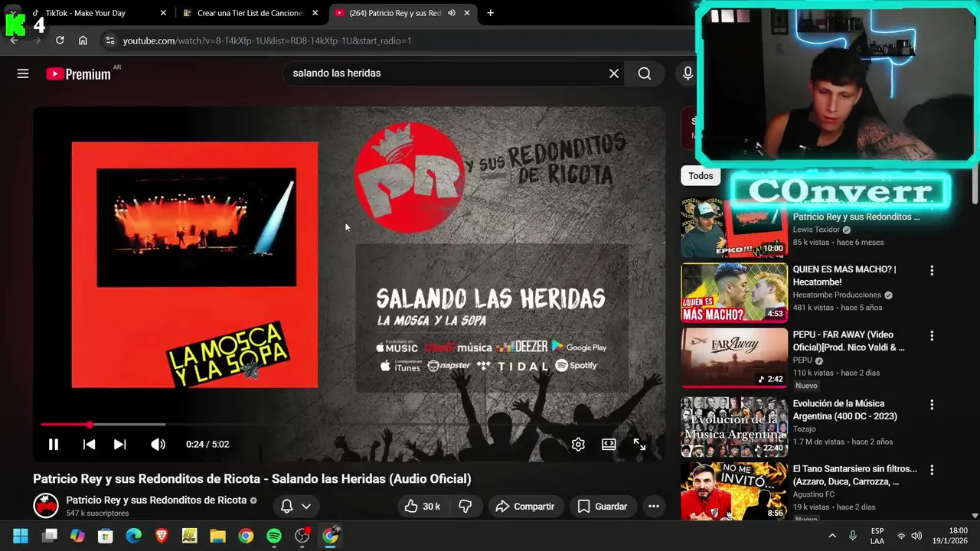
Task: Mute the video player volume
Action: 158,444
